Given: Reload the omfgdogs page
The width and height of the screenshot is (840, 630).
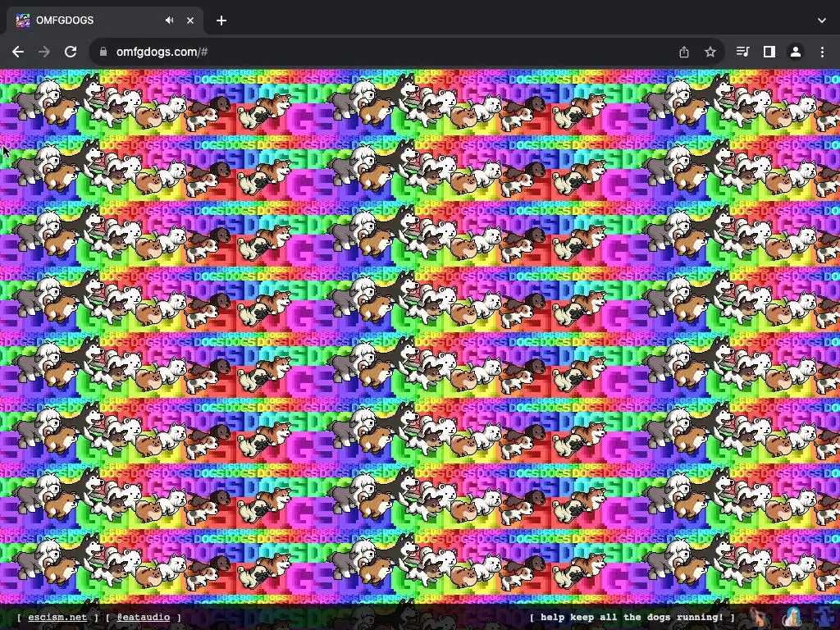Looking at the screenshot, I should tap(71, 52).
